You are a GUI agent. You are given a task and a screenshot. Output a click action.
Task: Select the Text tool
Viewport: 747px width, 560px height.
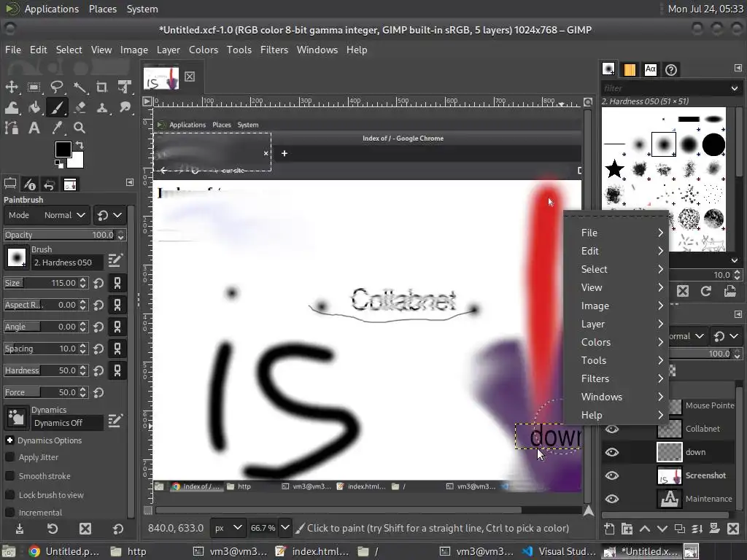point(34,128)
